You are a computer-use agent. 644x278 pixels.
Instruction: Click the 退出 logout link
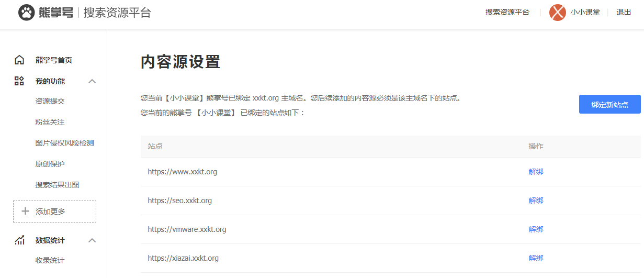[x=624, y=13]
